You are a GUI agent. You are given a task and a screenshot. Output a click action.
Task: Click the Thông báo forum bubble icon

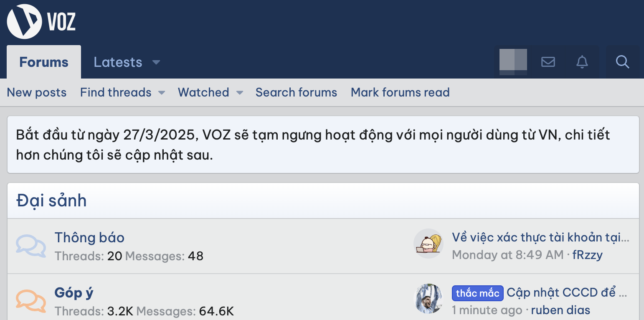[31, 246]
